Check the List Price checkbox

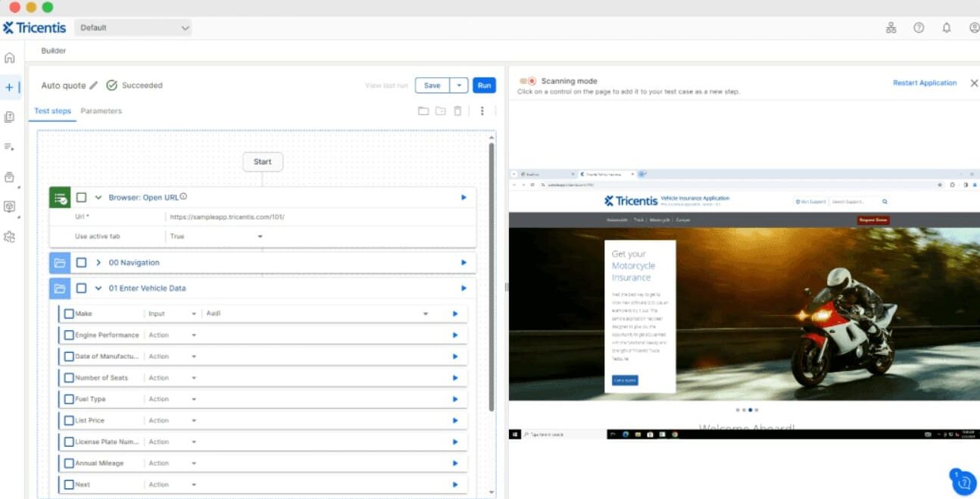69,420
